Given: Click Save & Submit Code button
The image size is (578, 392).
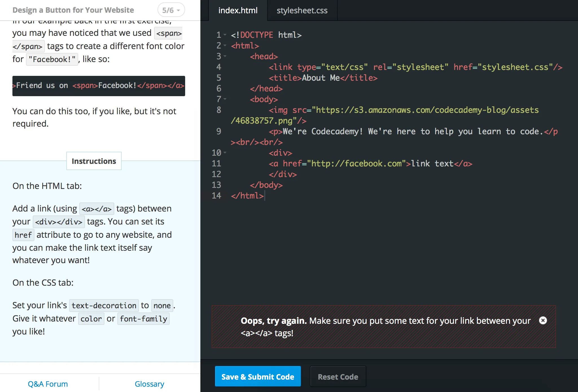Looking at the screenshot, I should [258, 376].
